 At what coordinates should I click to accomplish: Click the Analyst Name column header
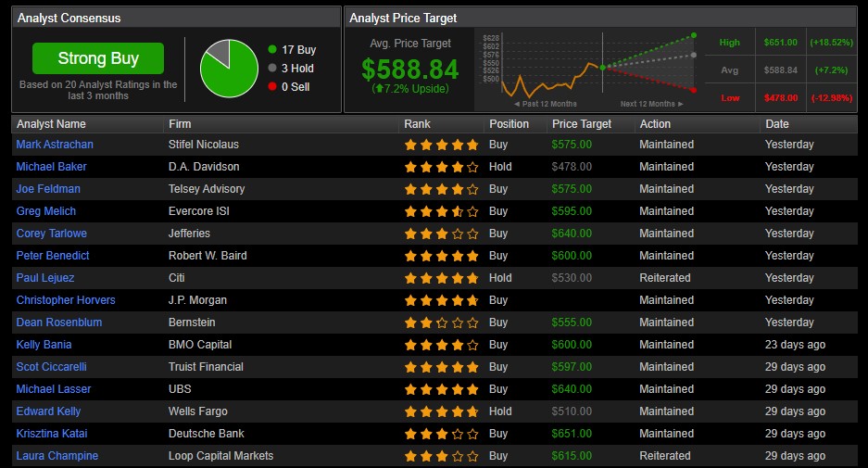coord(51,124)
